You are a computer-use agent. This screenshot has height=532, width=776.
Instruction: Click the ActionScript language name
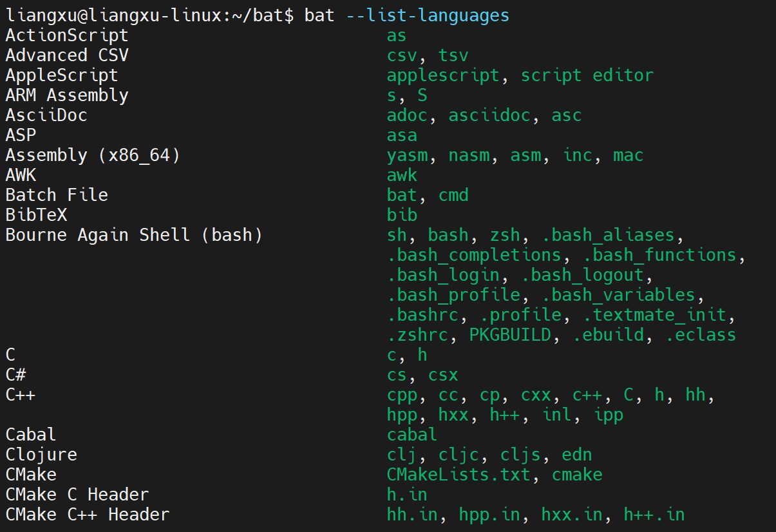[67, 35]
